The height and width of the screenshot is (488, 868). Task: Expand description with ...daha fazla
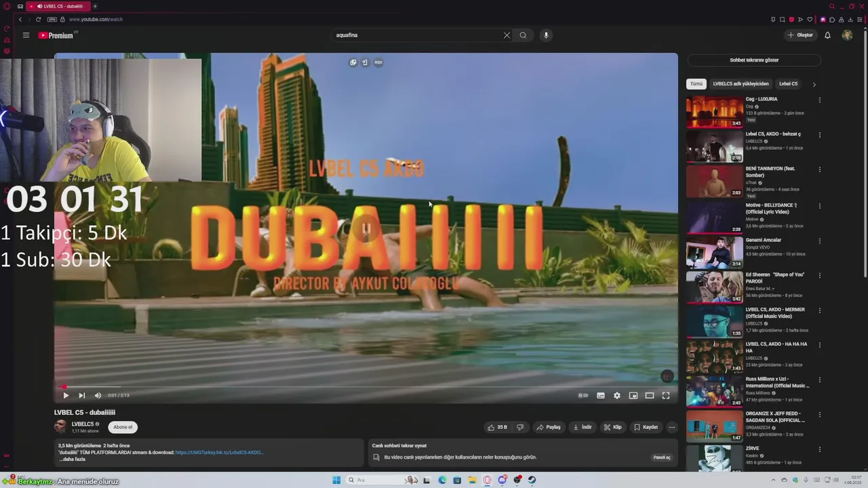click(72, 459)
